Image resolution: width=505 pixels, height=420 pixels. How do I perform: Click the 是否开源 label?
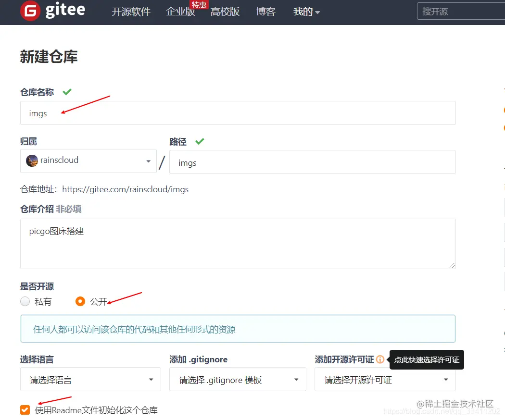click(x=37, y=286)
